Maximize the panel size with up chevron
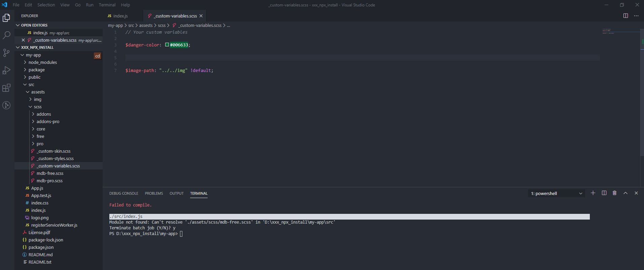The image size is (644, 270). point(625,193)
